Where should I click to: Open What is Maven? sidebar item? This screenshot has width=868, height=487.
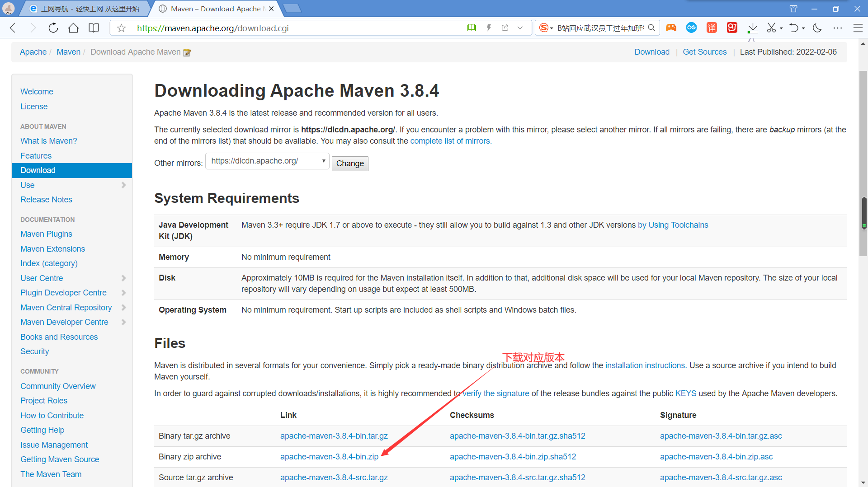pos(48,141)
